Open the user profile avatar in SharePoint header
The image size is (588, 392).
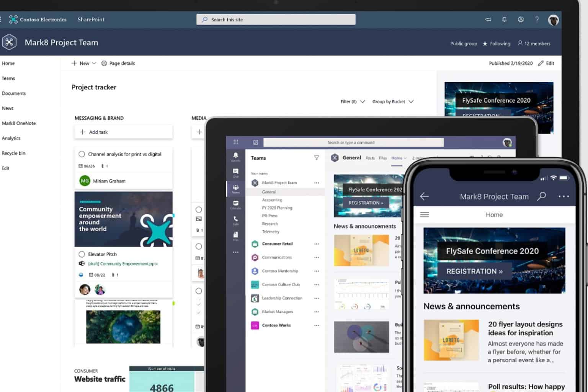(553, 20)
